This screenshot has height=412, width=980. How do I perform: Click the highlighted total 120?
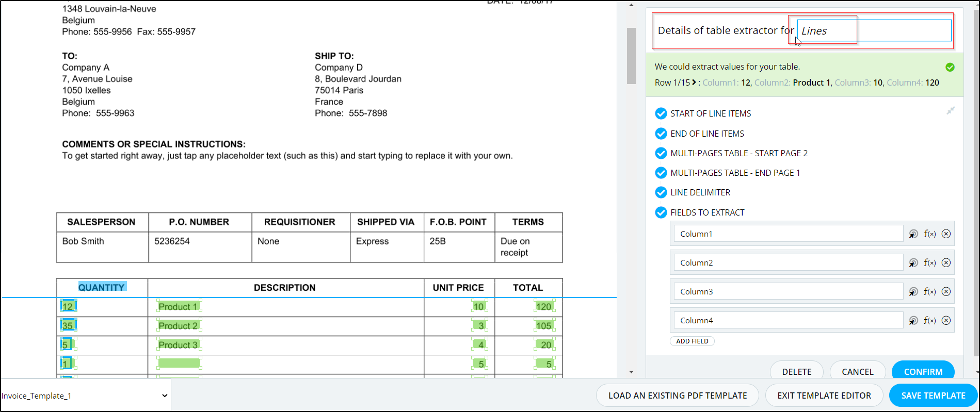(544, 307)
